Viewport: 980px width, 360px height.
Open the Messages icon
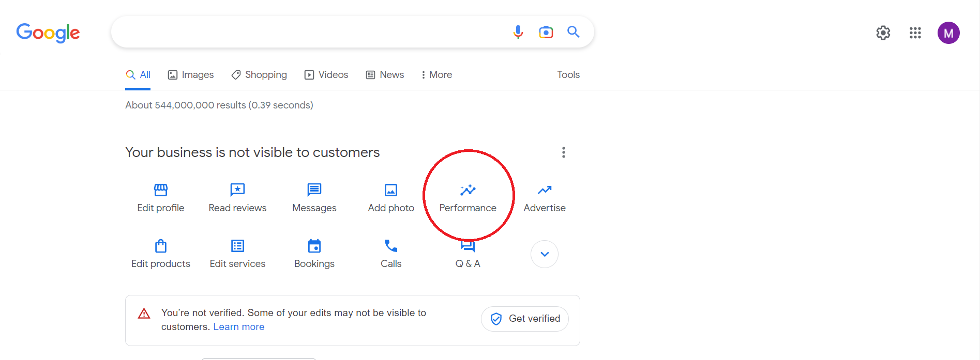314,190
